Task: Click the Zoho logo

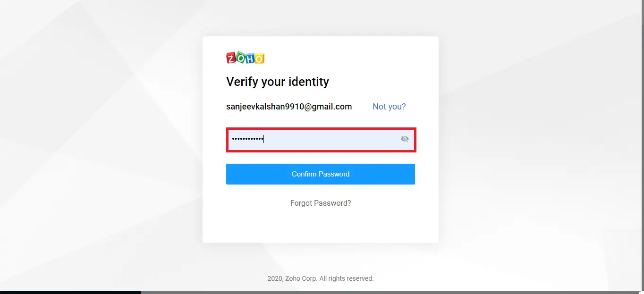Action: pyautogui.click(x=245, y=58)
